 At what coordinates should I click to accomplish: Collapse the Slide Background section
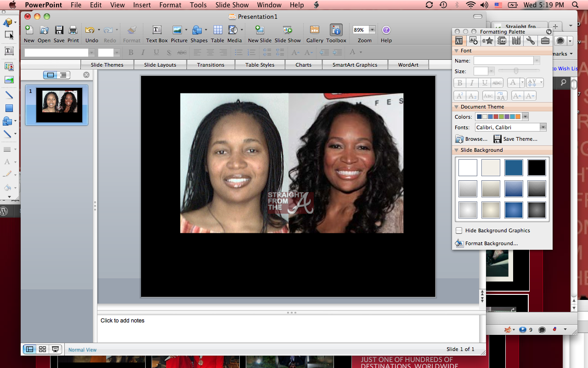tap(457, 150)
